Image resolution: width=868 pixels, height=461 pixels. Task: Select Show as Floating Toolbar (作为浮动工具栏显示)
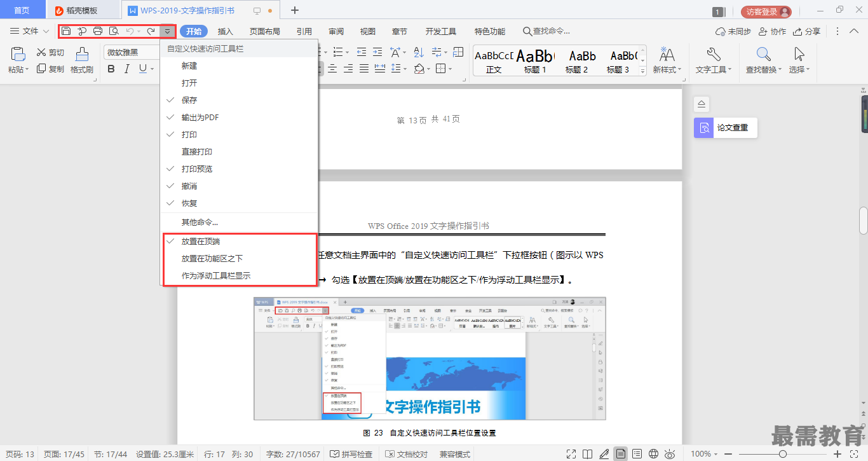click(239, 276)
